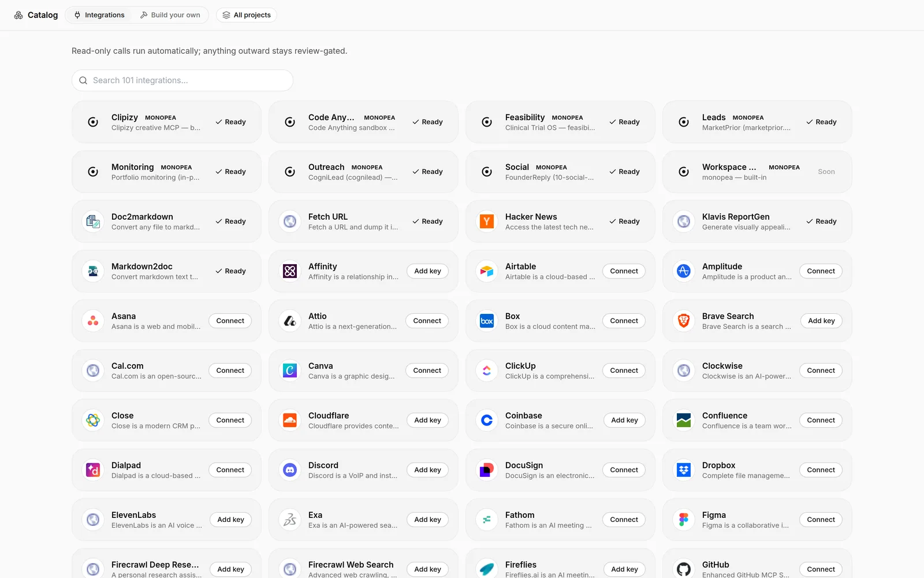Open the Monitoring integration title
The image size is (924, 578).
133,167
